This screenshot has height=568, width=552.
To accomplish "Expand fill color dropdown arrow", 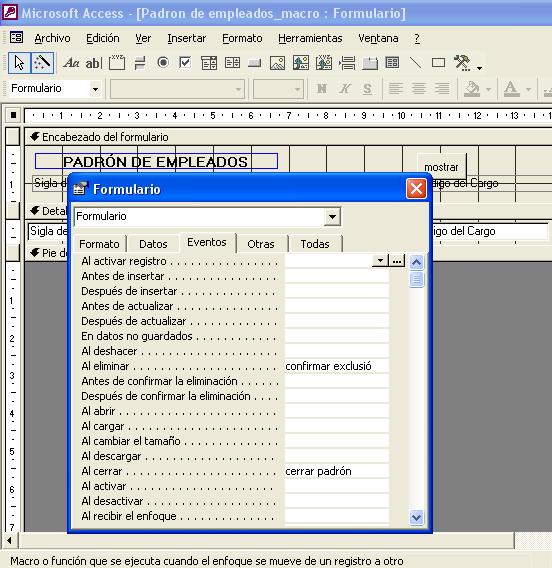I will (488, 89).
